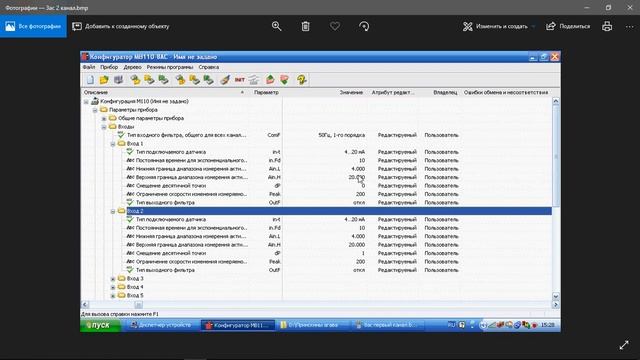Click the brush/pen toolbar icon
Image resolution: width=640 pixels, height=360 pixels.
click(225, 80)
